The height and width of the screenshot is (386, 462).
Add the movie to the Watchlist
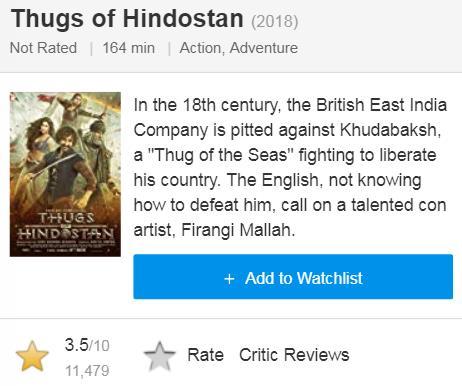[x=293, y=277]
